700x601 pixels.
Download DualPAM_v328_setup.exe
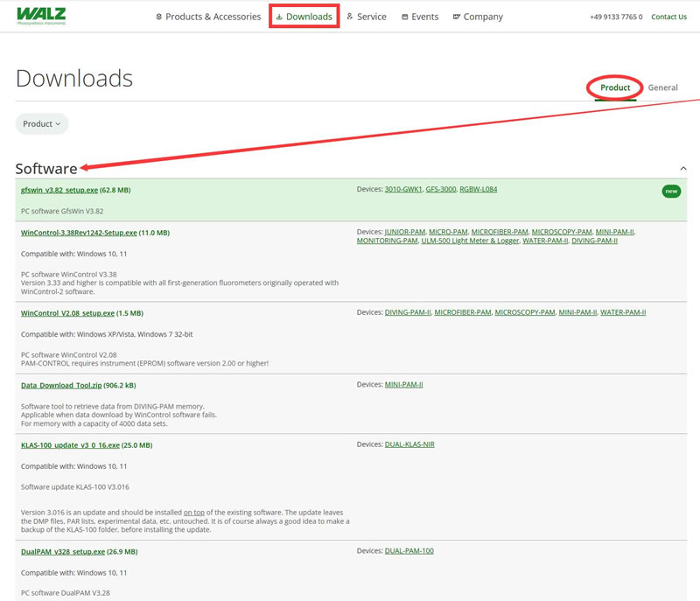point(67,551)
